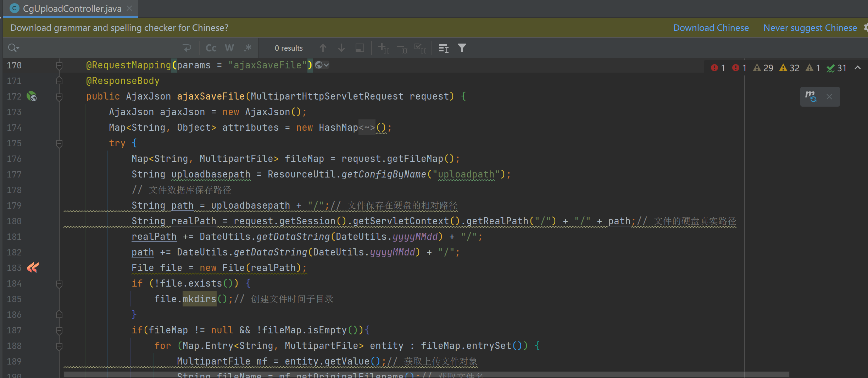The width and height of the screenshot is (868, 378).
Task: Add selection for next occurrence
Action: click(384, 48)
